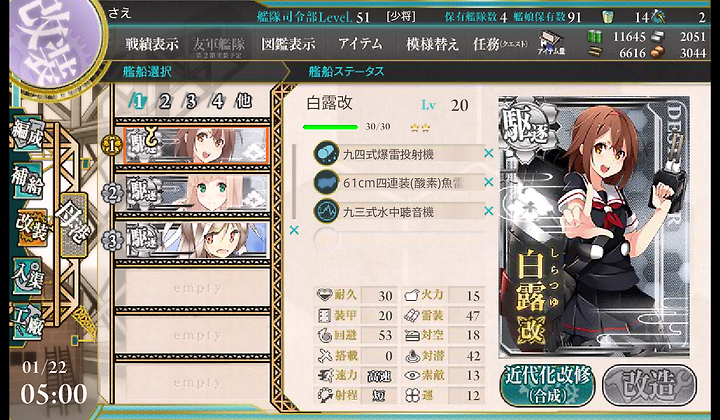
Task: Open the 補給 (Supply) sidebar icon
Action: (x=28, y=181)
